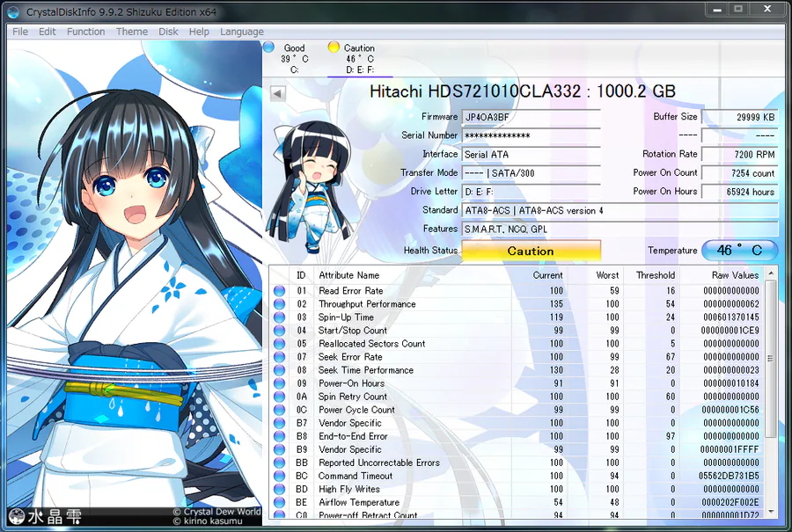Click status orb for Seek Time Performance
The width and height of the screenshot is (792, 532).
point(279,370)
